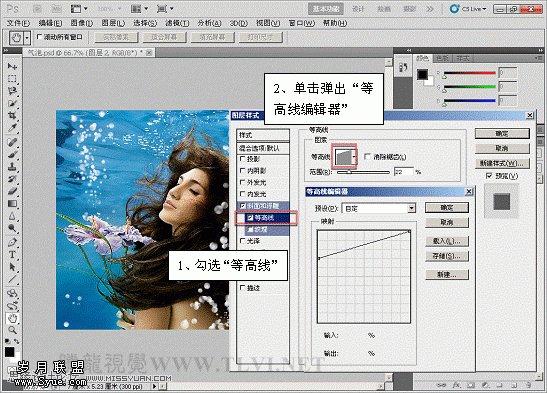The image size is (547, 393).
Task: Open the 窗口(W) menu
Action: (302, 23)
